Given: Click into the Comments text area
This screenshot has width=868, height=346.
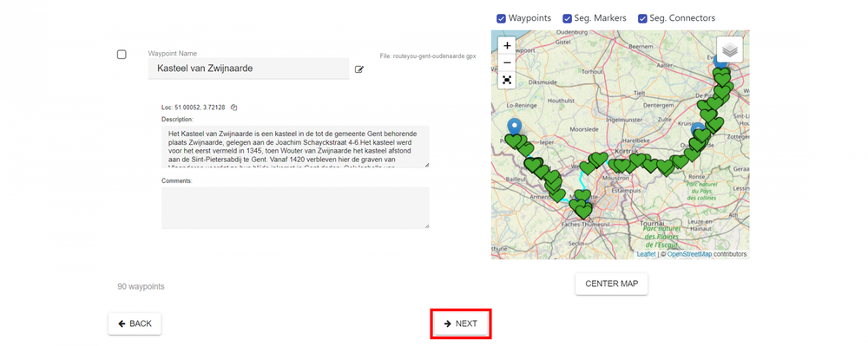Looking at the screenshot, I should (x=296, y=208).
